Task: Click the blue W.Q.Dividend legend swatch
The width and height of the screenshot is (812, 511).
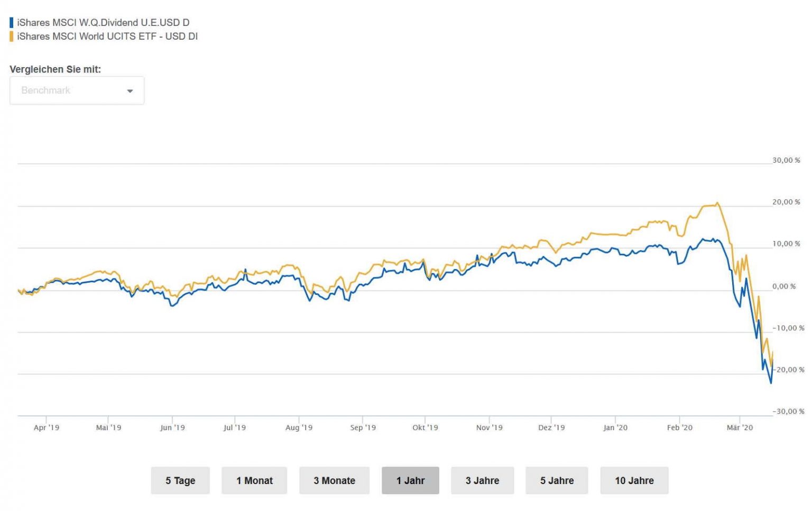Action: pos(12,23)
